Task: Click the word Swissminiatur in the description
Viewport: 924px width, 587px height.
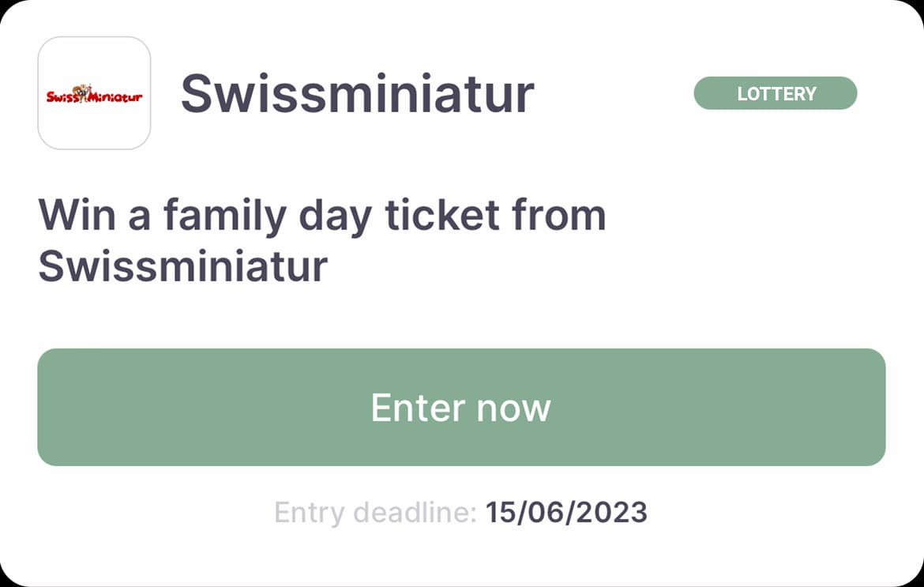Action: click(x=183, y=265)
